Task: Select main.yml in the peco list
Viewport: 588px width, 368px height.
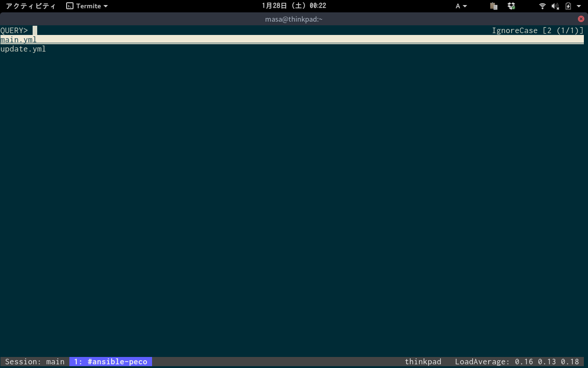Action: click(x=292, y=40)
